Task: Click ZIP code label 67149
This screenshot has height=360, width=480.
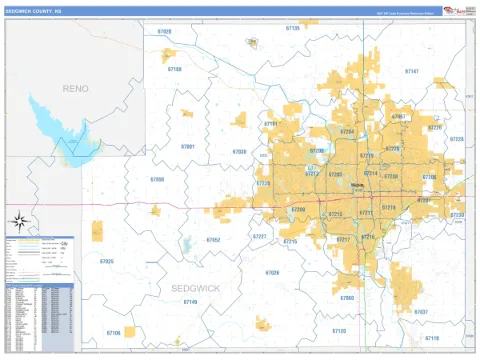Action: click(190, 302)
